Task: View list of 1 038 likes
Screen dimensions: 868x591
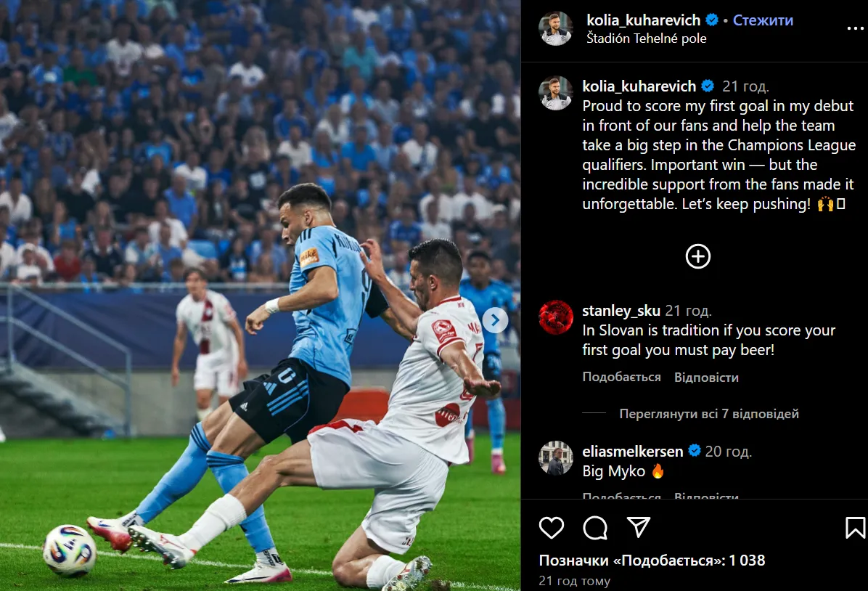Action: [x=652, y=561]
